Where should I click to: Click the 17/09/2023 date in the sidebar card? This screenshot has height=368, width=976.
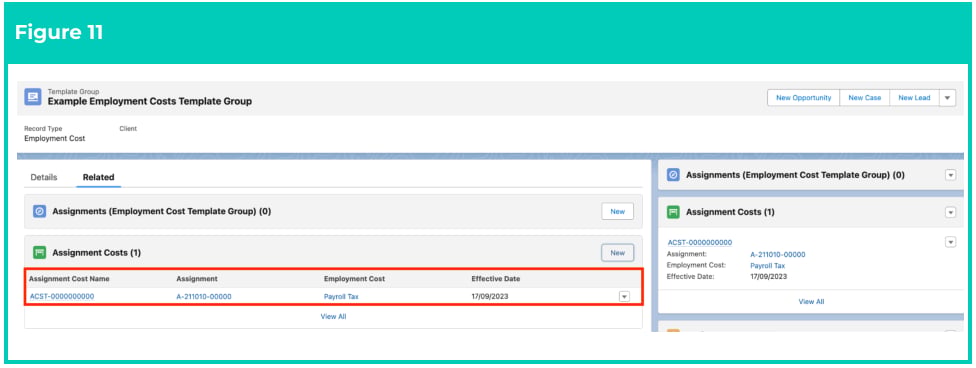[x=769, y=276]
